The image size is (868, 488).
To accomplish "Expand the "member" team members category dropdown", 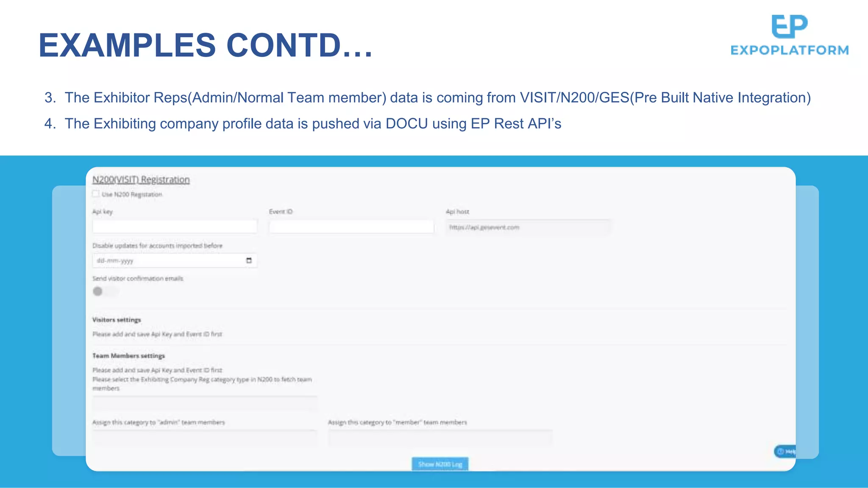I will pos(440,437).
